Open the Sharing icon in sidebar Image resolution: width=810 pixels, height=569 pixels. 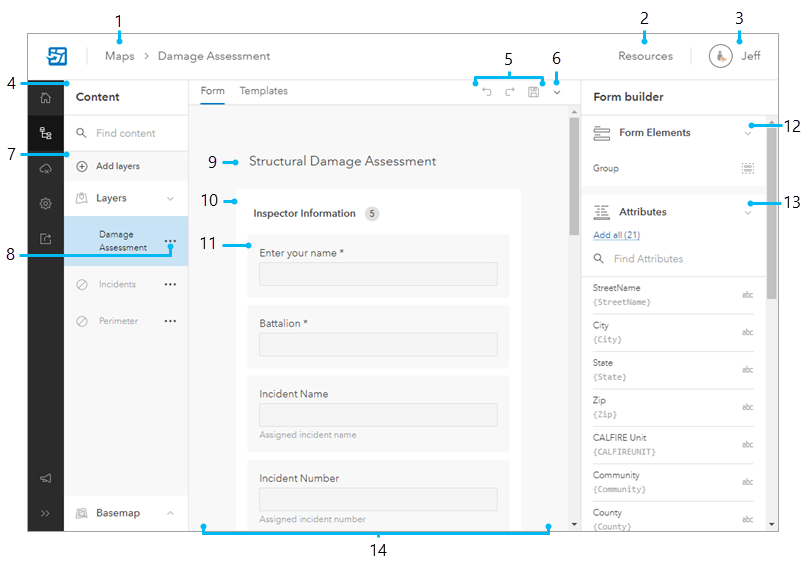[45, 239]
